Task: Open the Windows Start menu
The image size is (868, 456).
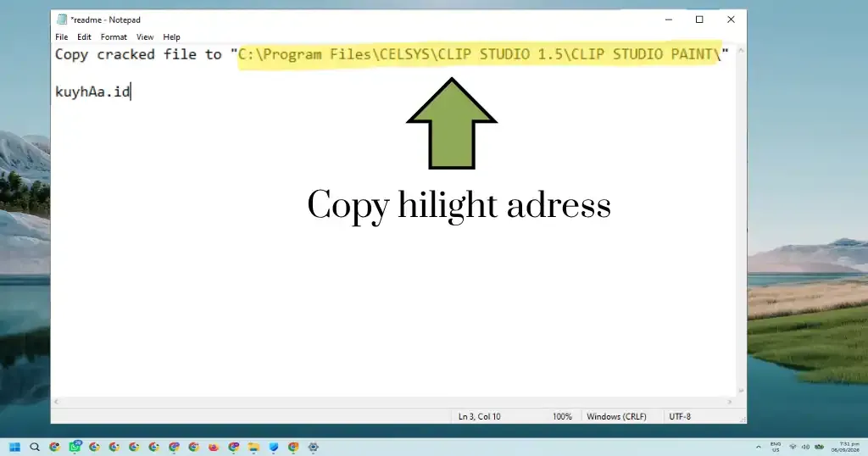Action: coord(15,448)
